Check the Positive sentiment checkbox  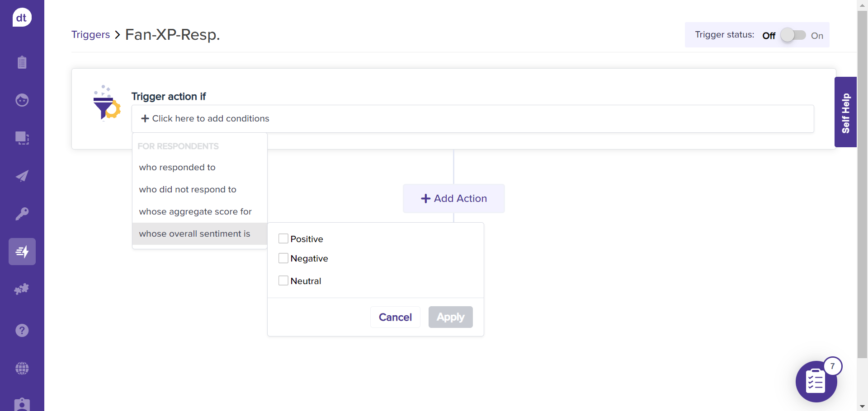(283, 238)
